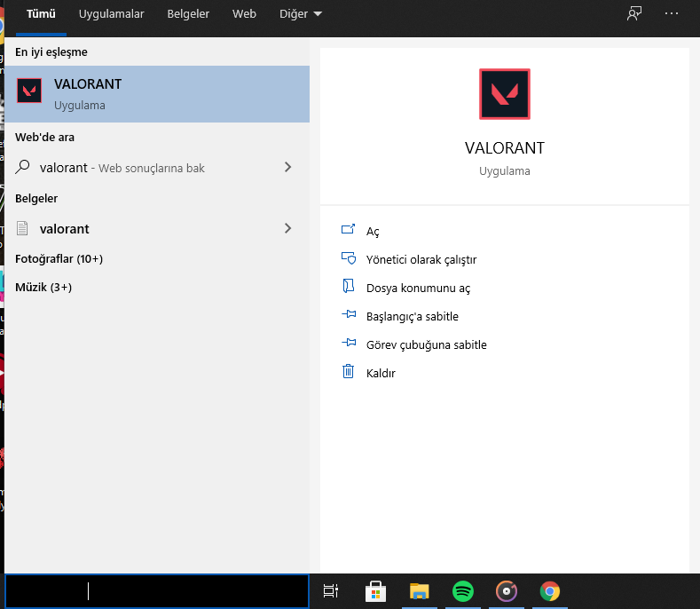Click the large VALORANT logo in details pane
700x609 pixels.
pos(505,94)
